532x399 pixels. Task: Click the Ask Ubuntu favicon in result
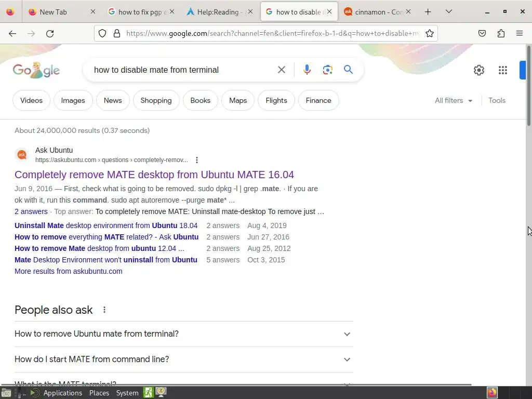[22, 155]
